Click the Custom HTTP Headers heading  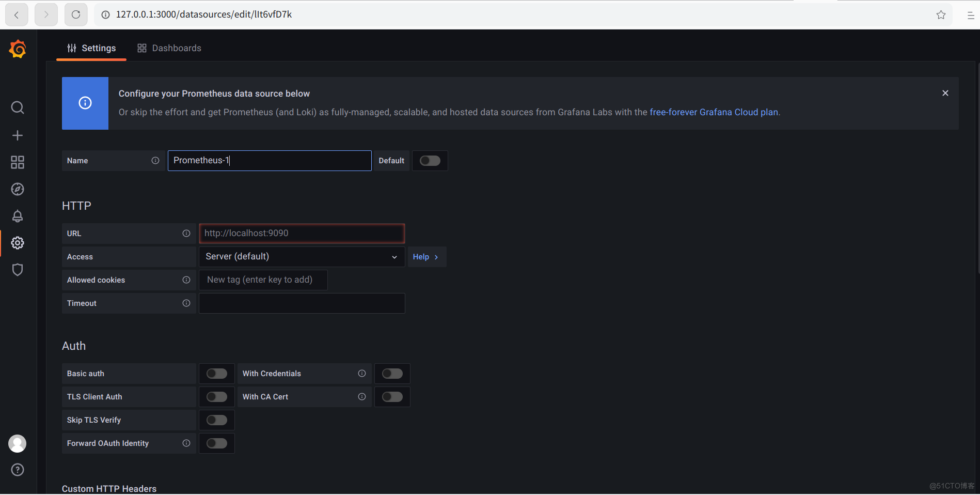[109, 489]
